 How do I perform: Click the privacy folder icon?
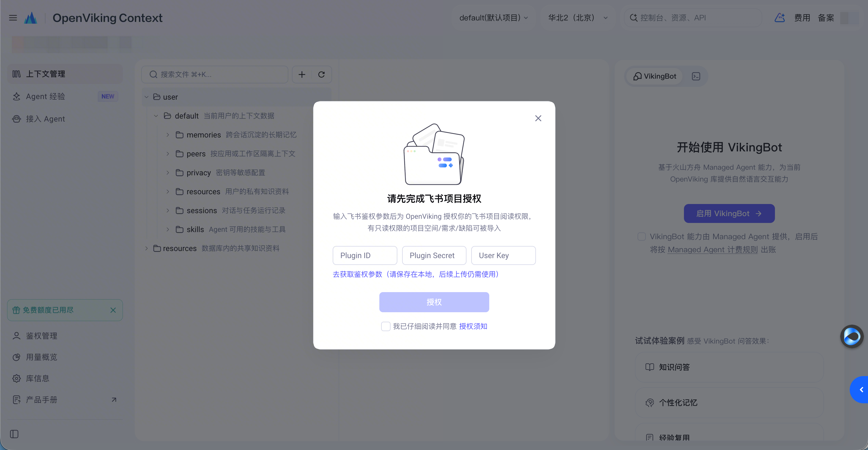pos(180,173)
